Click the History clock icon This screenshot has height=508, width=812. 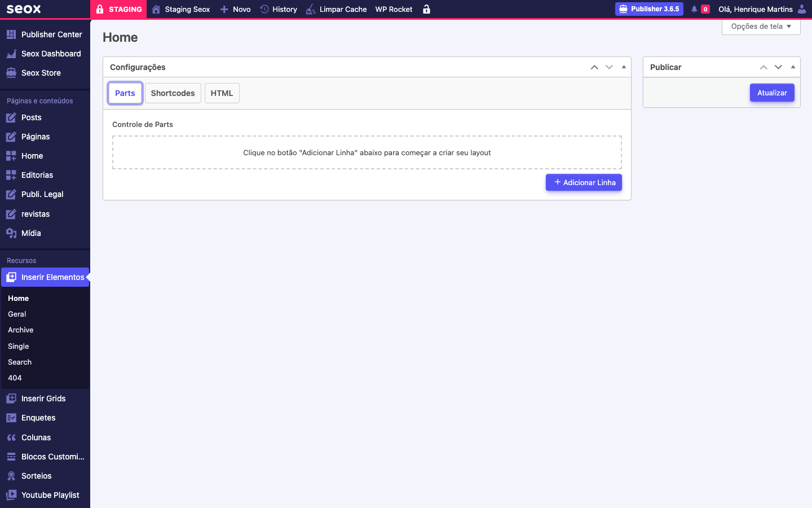pos(264,9)
